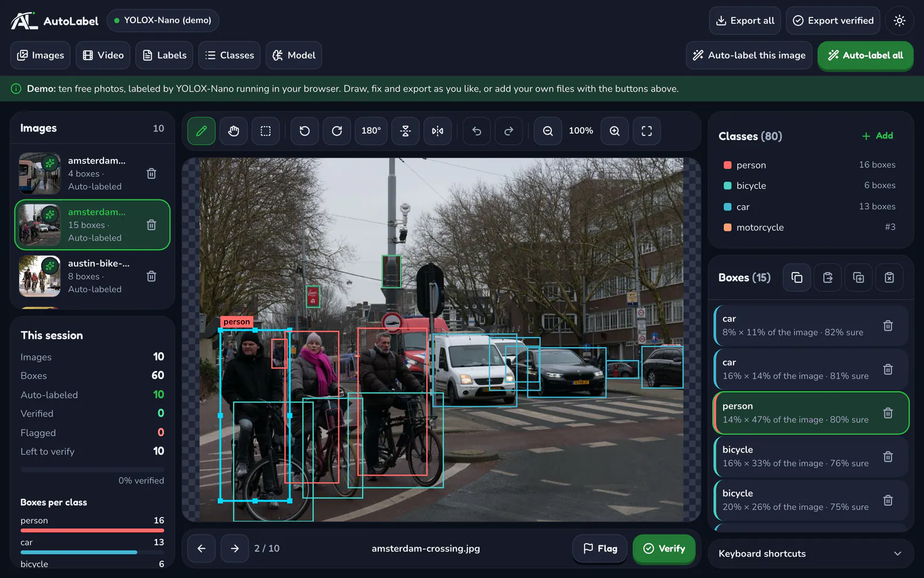Open the Labels tab

(165, 55)
